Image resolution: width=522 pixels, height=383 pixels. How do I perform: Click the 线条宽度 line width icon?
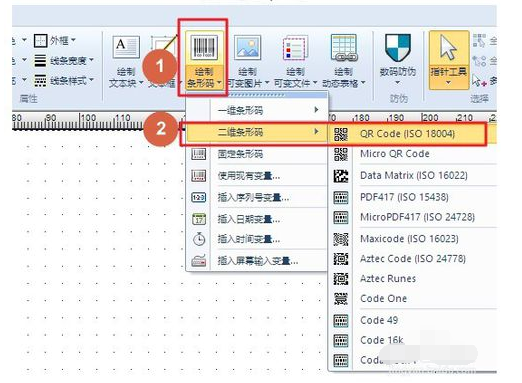coord(40,61)
